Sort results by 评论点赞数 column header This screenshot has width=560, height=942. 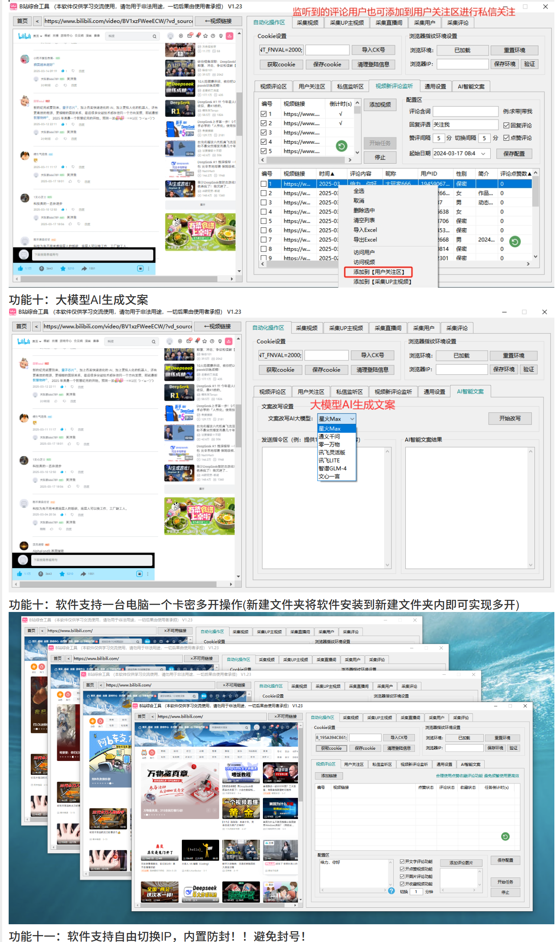(x=515, y=174)
